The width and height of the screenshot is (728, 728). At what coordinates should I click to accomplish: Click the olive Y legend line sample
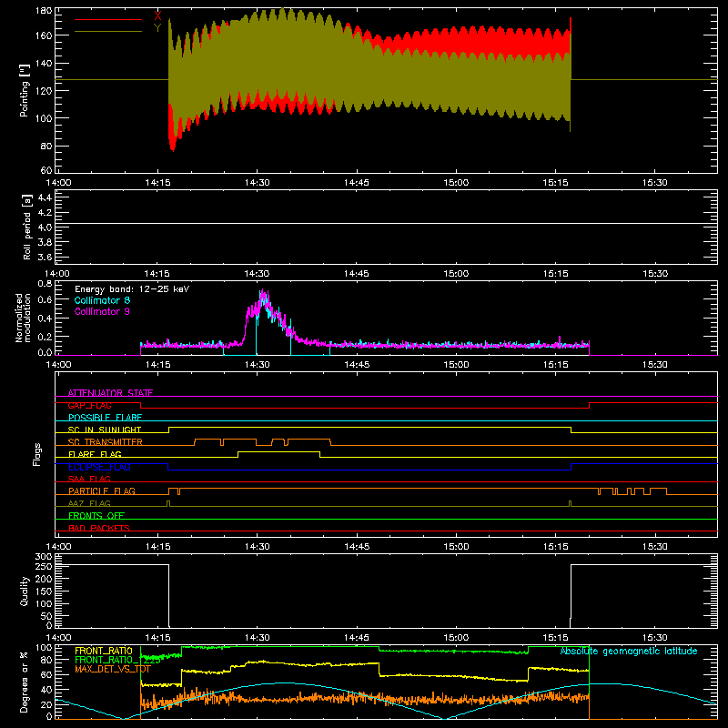click(107, 32)
